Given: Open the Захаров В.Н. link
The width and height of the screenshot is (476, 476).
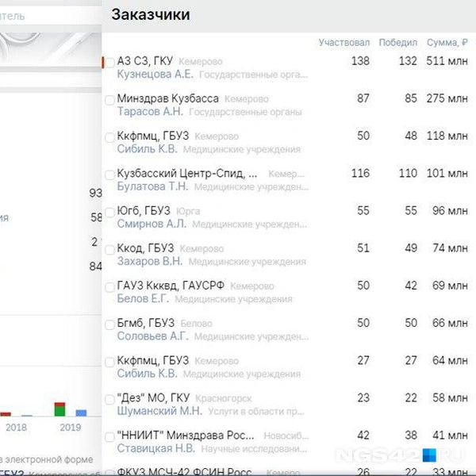Looking at the screenshot, I should [150, 261].
